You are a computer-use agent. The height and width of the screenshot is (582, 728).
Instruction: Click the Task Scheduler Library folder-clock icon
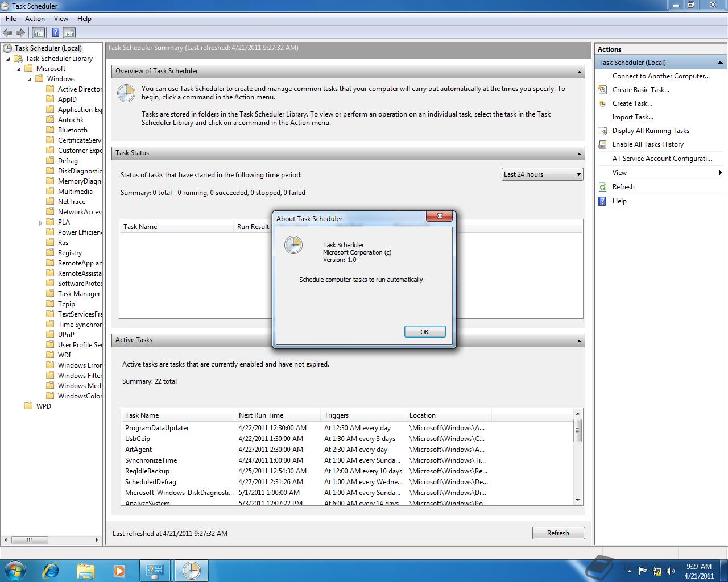click(18, 59)
